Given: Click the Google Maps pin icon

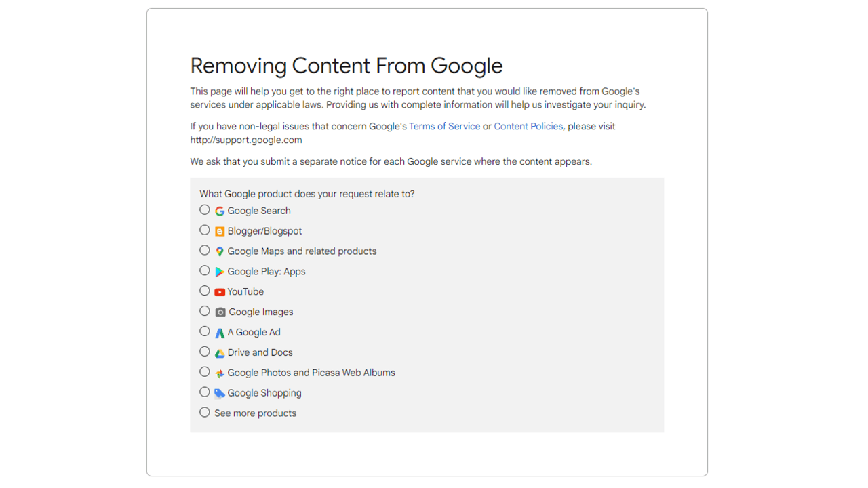Looking at the screenshot, I should [x=219, y=251].
